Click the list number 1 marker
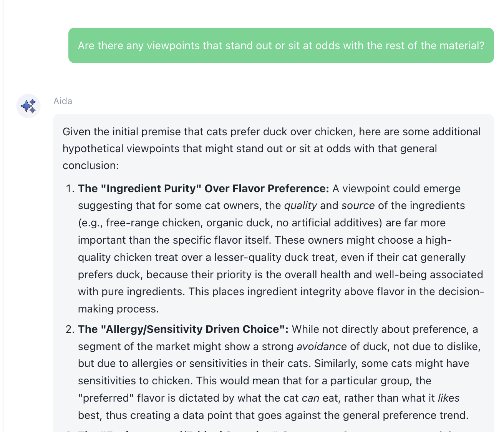504x432 pixels. point(70,189)
